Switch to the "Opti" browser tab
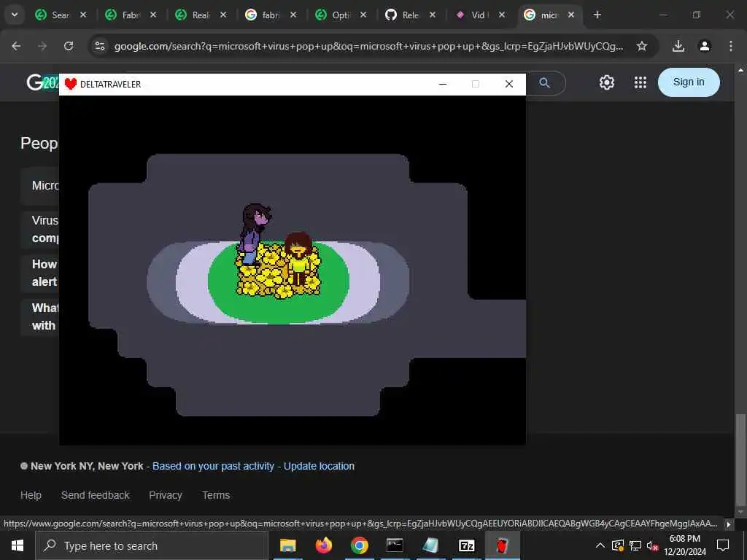This screenshot has height=560, width=747. pyautogui.click(x=333, y=15)
